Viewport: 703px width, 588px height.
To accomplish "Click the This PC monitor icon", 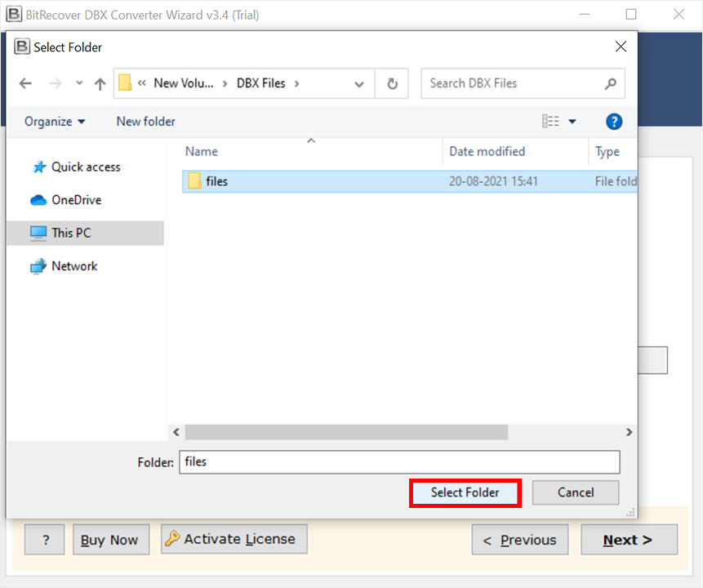I will click(x=38, y=234).
